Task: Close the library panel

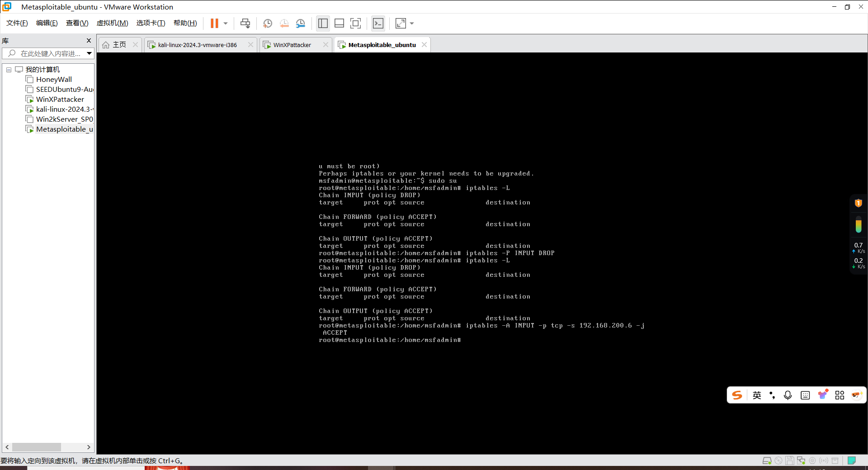Action: pyautogui.click(x=89, y=41)
